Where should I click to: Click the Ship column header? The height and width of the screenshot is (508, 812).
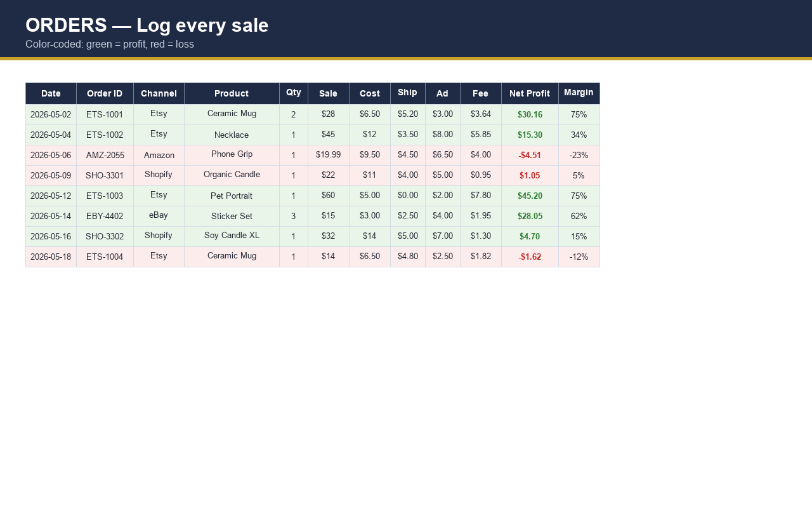click(408, 93)
